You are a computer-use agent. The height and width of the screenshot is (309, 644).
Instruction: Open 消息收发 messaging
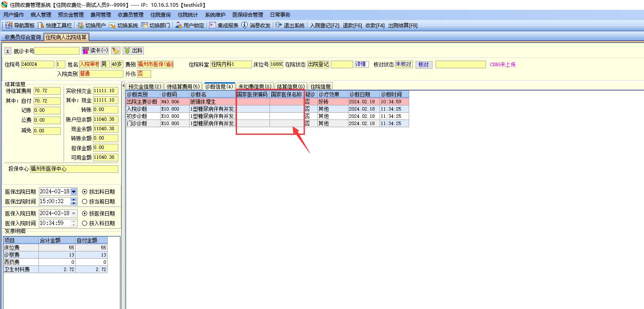[x=256, y=25]
